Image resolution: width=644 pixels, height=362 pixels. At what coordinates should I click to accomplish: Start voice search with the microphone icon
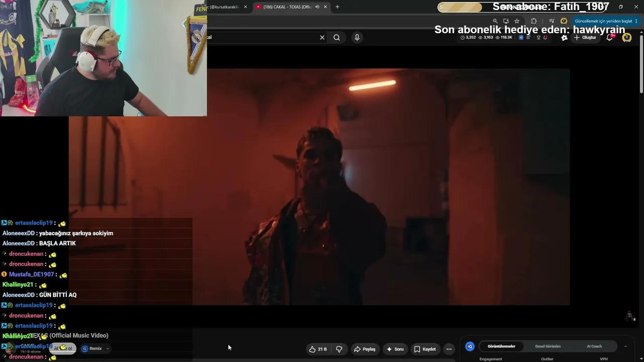[x=357, y=37]
